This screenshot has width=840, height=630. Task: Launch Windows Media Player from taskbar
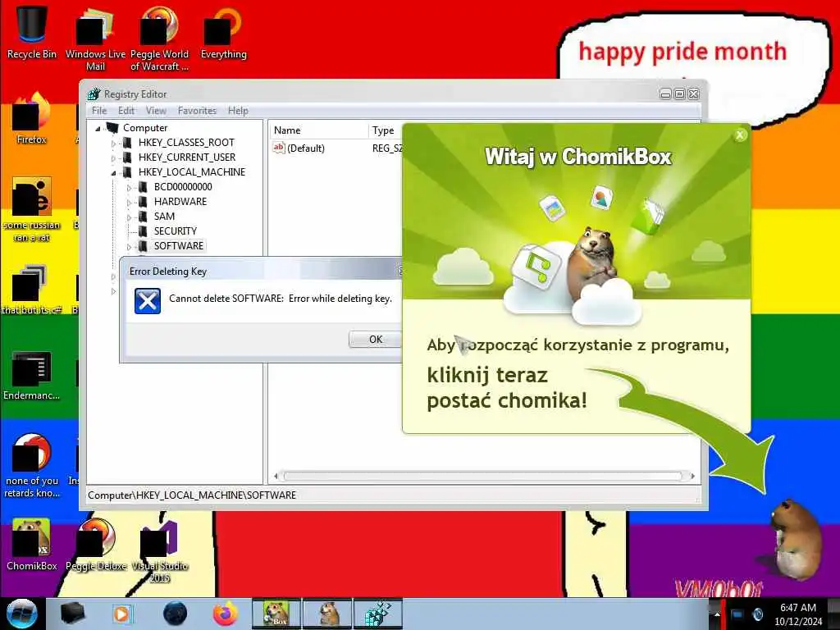[122, 614]
